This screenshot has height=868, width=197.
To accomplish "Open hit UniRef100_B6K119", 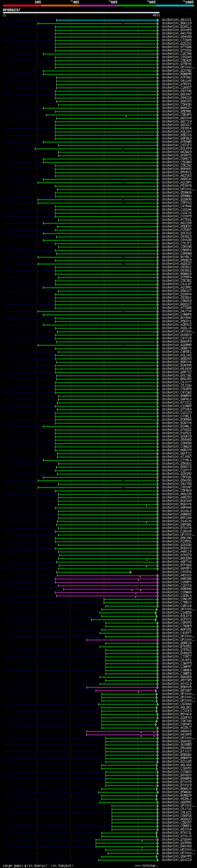I will [176, 24].
